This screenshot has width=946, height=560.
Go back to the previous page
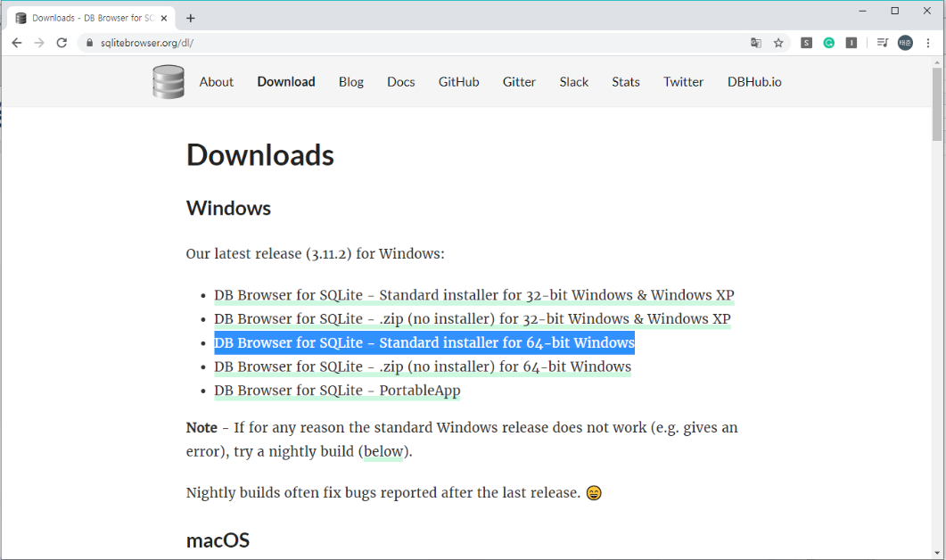(16, 43)
